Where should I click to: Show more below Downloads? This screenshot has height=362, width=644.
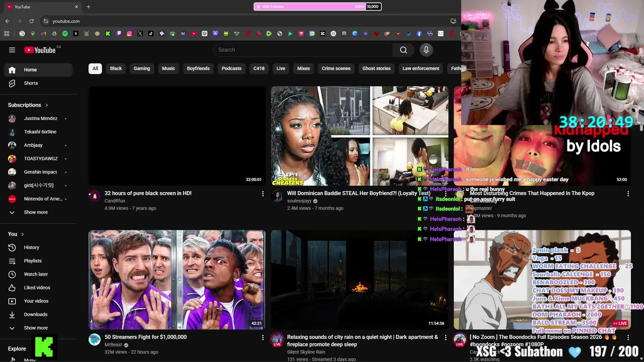(x=38, y=328)
